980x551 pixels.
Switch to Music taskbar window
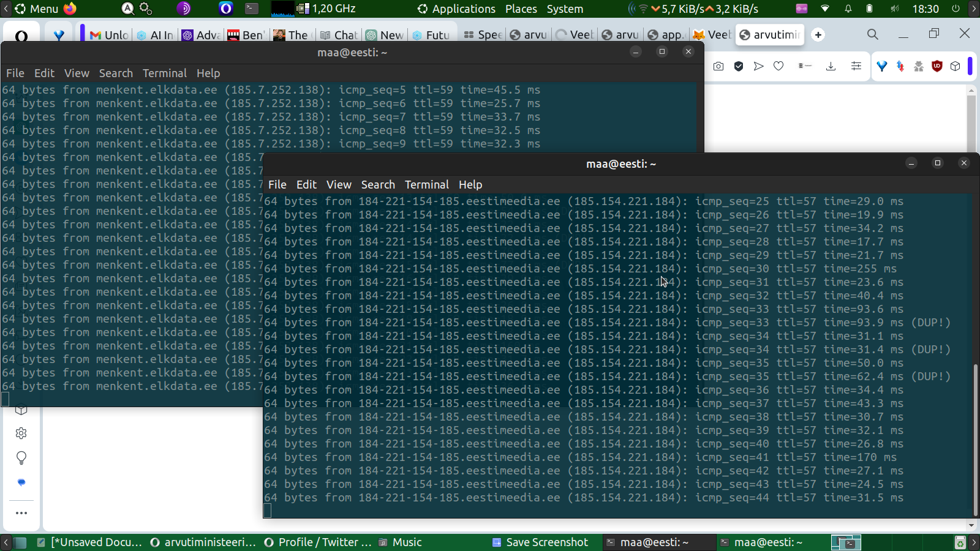pos(401,542)
